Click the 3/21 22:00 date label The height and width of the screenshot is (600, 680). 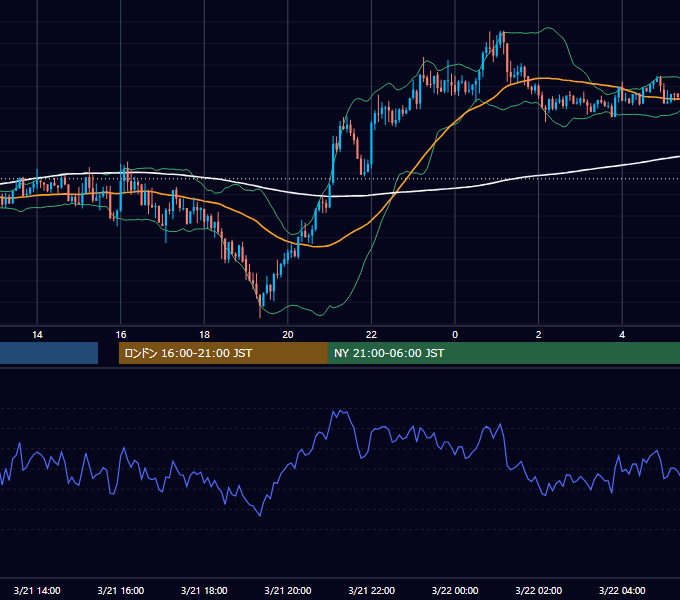[x=372, y=590]
